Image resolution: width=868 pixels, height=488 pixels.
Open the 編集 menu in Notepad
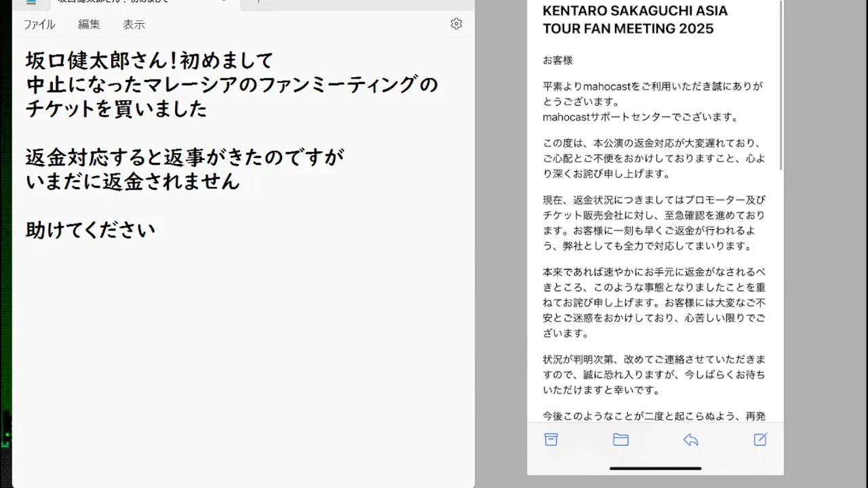click(89, 24)
